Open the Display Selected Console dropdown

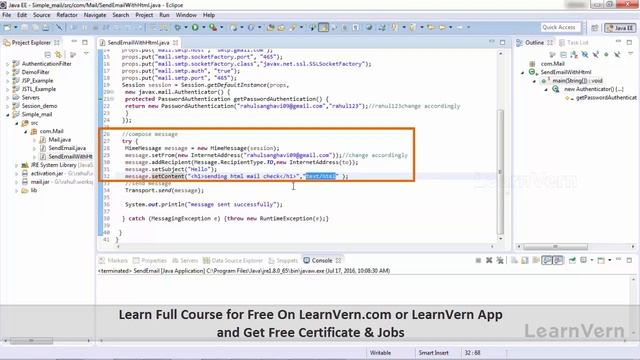click(592, 260)
